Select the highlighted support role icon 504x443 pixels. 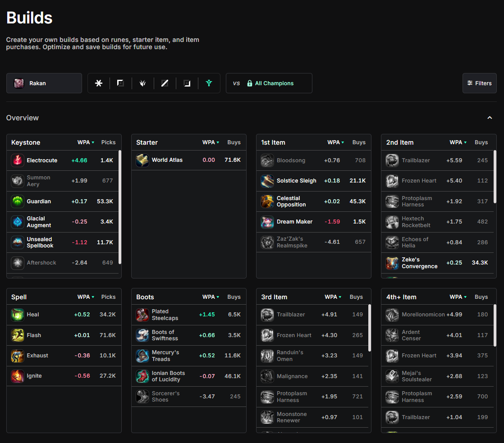(209, 83)
